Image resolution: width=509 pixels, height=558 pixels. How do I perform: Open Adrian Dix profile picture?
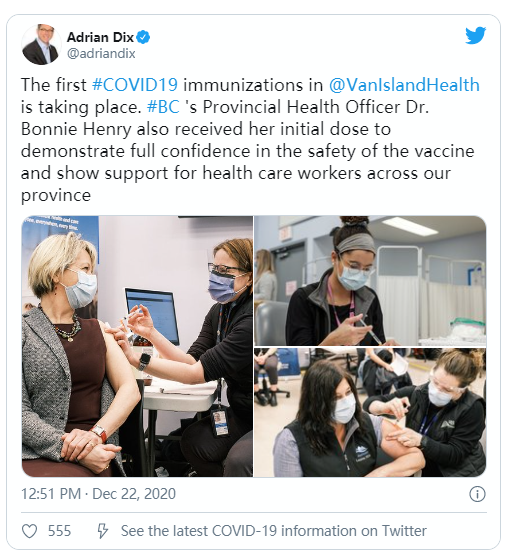click(x=41, y=44)
